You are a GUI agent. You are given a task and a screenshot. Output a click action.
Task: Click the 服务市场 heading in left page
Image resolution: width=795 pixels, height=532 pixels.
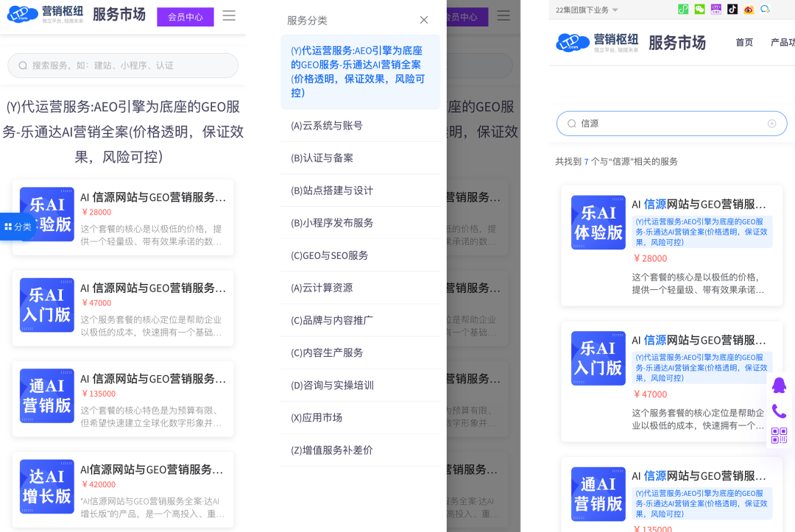(x=119, y=14)
